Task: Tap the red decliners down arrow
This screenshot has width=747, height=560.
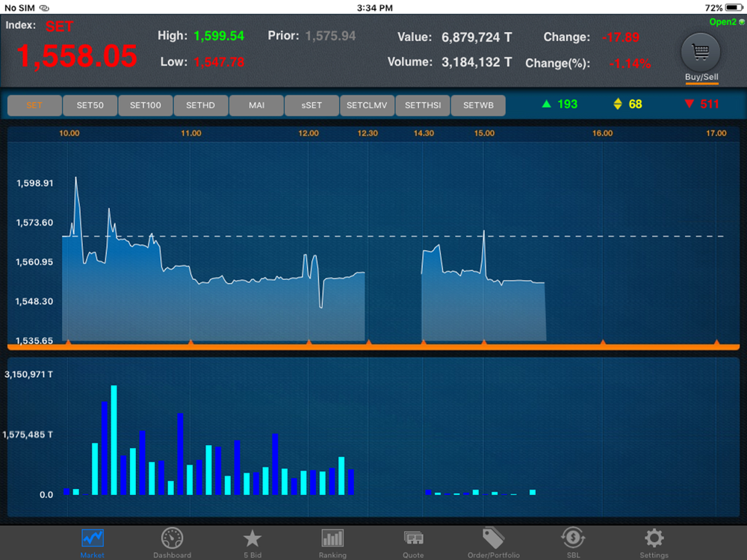Action: [x=689, y=104]
